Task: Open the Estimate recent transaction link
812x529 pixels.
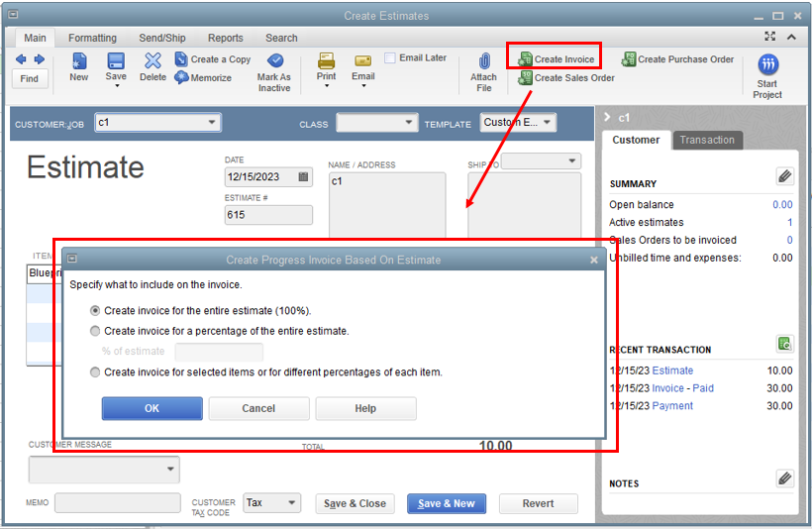Action: point(672,370)
